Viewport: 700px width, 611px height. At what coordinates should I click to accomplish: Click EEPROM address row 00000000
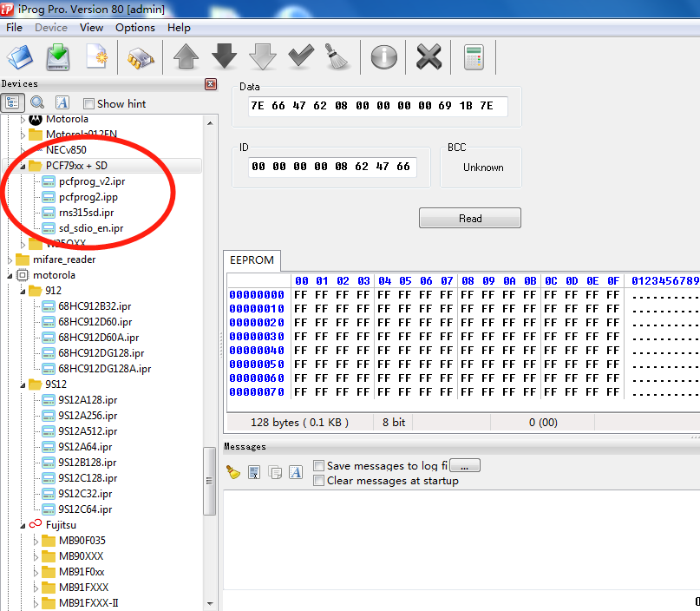[257, 295]
